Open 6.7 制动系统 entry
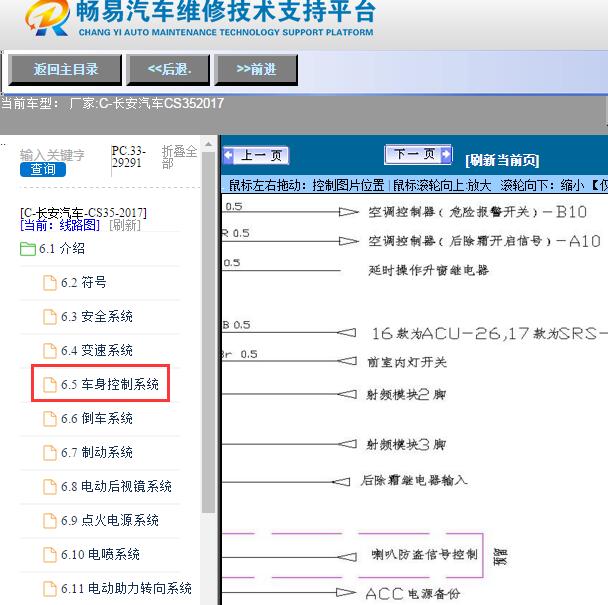The width and height of the screenshot is (608, 605). [x=97, y=452]
